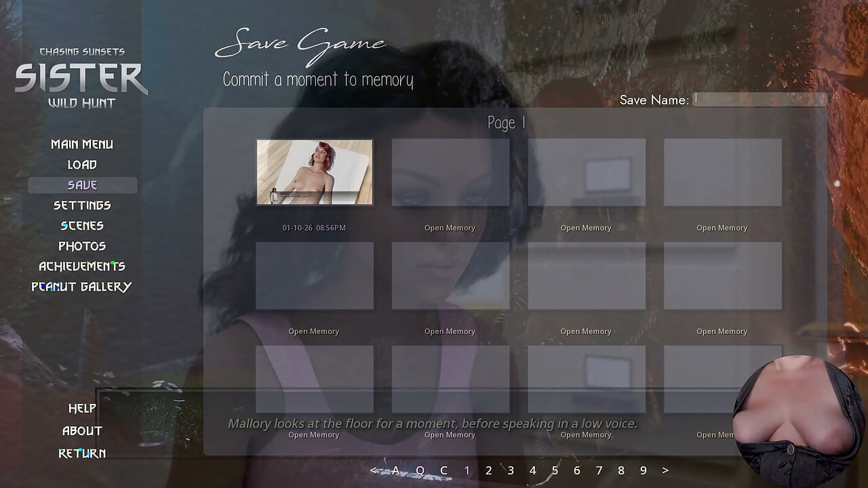This screenshot has width=868, height=488.
Task: Switch to save page 4
Action: pyautogui.click(x=533, y=470)
